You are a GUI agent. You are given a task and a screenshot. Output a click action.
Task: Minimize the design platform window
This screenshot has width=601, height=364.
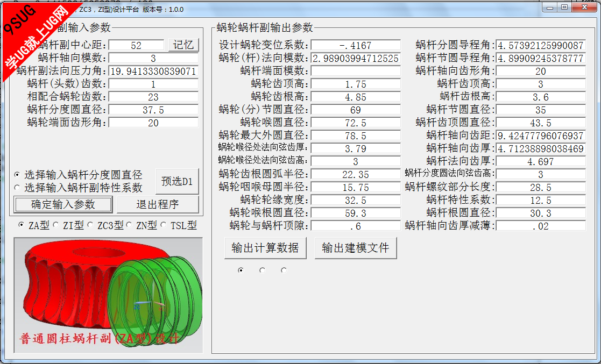[x=550, y=8]
